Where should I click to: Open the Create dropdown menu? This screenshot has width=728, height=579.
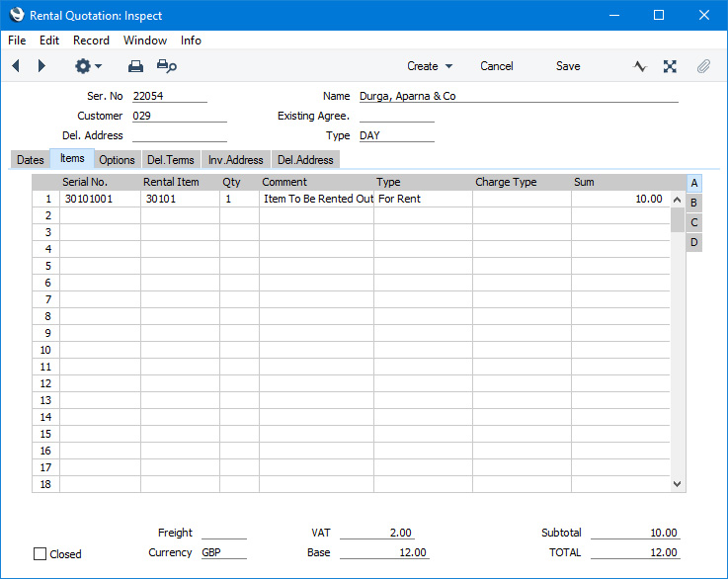[x=430, y=66]
